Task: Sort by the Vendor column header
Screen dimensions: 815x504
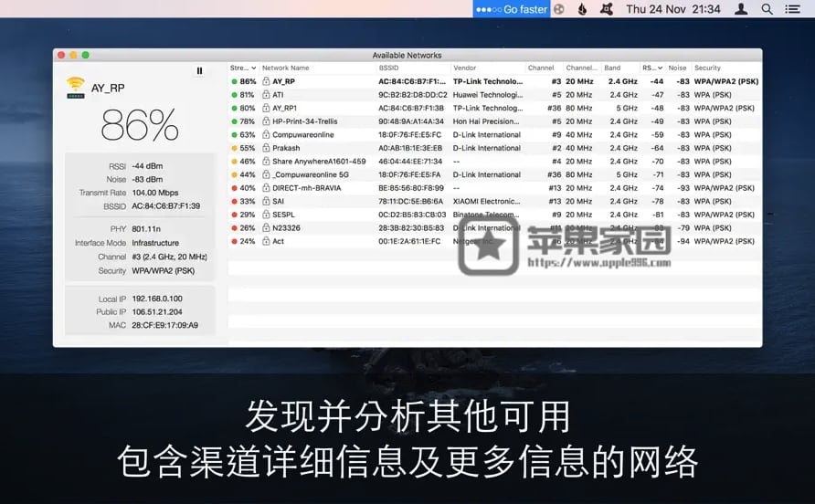Action: click(465, 68)
